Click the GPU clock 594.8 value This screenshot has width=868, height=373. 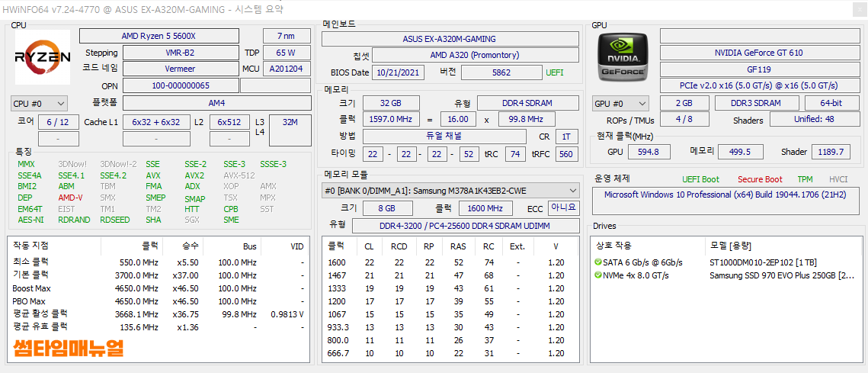(x=649, y=152)
